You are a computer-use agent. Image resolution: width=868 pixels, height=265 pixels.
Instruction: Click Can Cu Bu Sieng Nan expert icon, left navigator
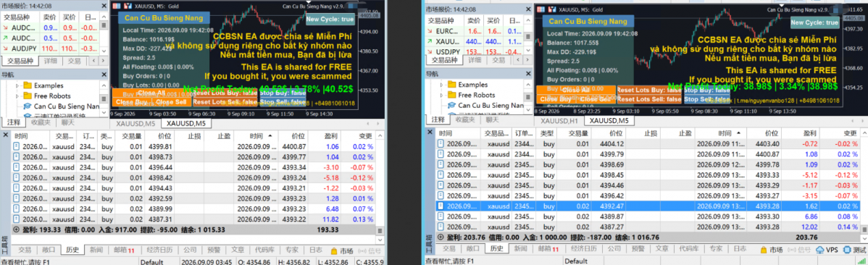click(x=28, y=106)
